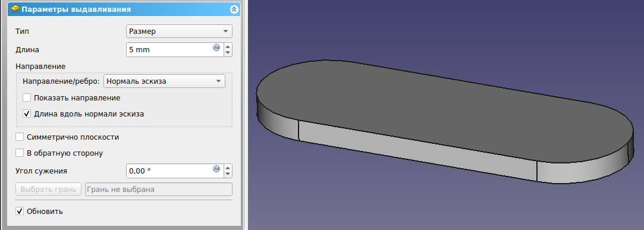Collapse the Параметры выдавливания panel
The width and height of the screenshot is (644, 230).
[234, 9]
